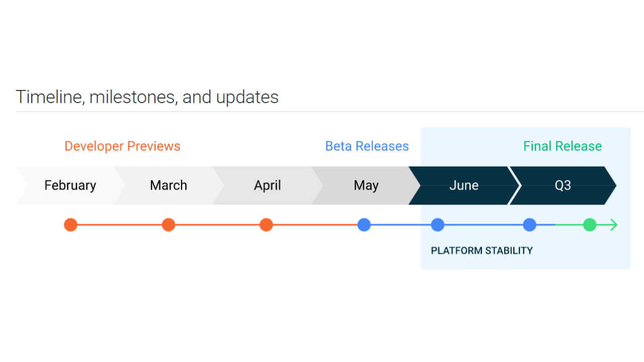Click the last blue milestone dot under Q3
Screen dimensions: 644x362
(x=529, y=225)
